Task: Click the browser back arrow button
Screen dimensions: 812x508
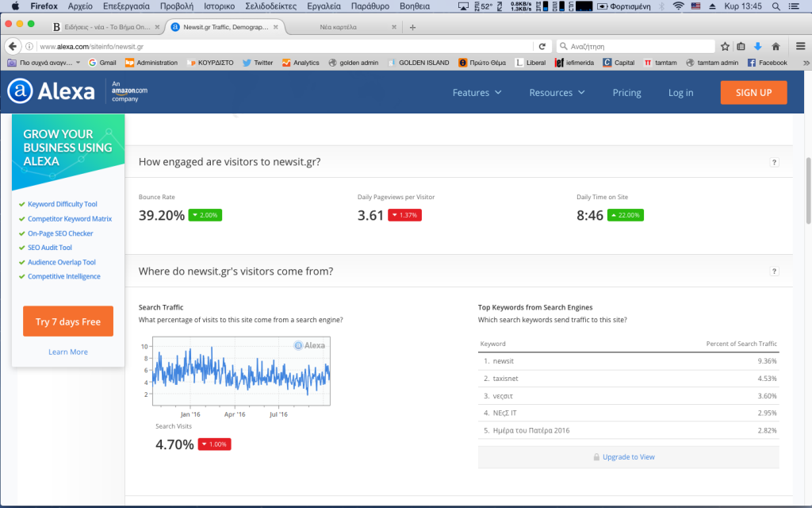Action: point(13,46)
